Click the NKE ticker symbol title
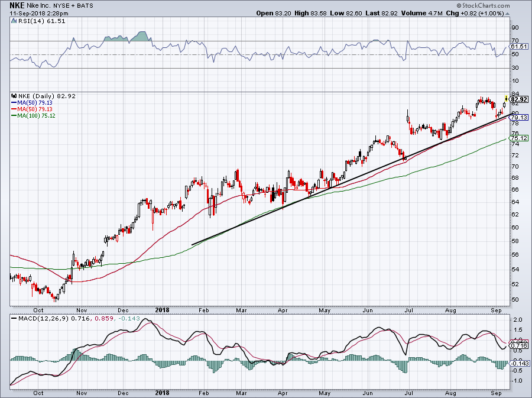 click(x=17, y=5)
